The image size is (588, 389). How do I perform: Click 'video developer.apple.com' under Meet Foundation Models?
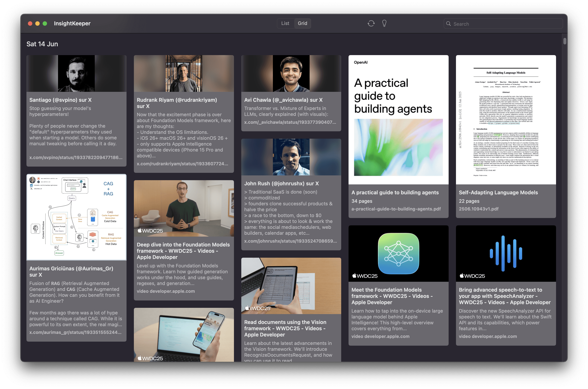coord(380,336)
